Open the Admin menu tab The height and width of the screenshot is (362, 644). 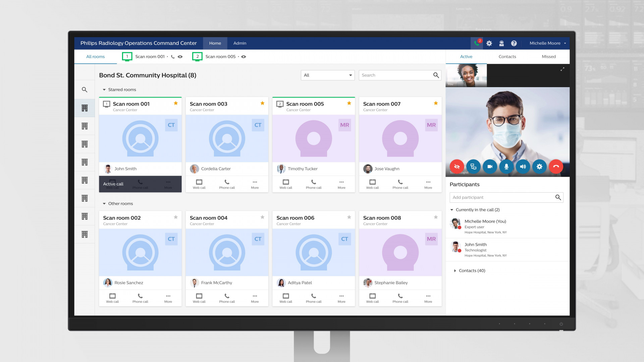click(239, 43)
